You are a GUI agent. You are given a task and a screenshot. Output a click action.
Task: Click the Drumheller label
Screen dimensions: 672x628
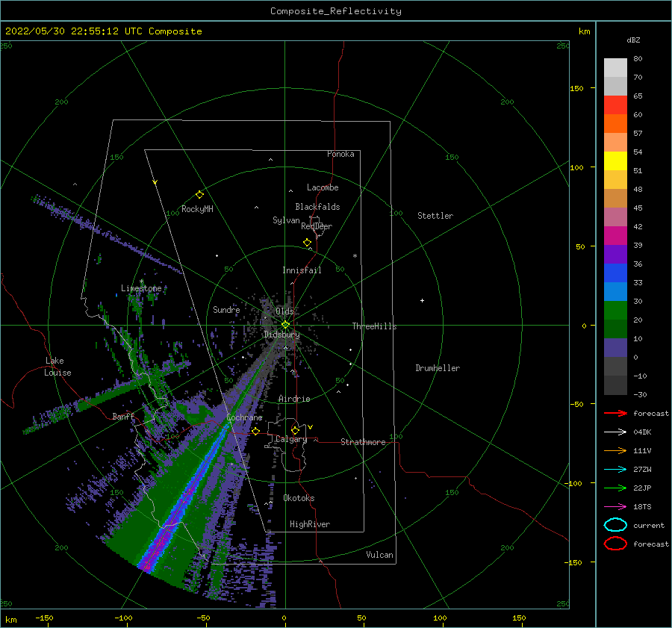(438, 368)
